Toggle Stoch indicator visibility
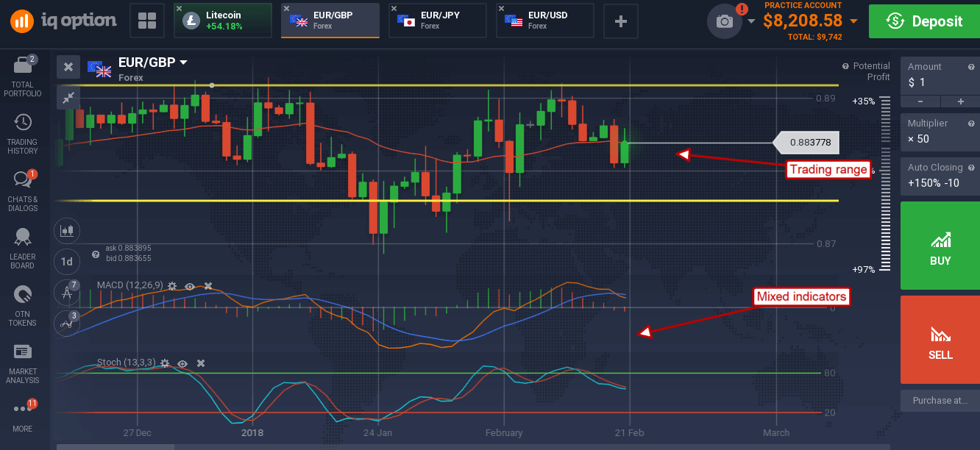This screenshot has width=980, height=450. click(x=182, y=363)
